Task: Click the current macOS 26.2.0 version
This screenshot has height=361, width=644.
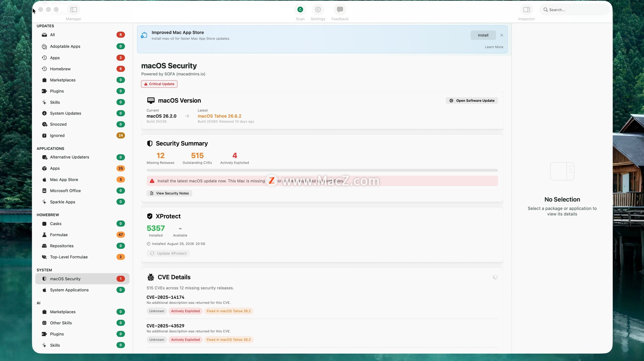Action: 161,116
